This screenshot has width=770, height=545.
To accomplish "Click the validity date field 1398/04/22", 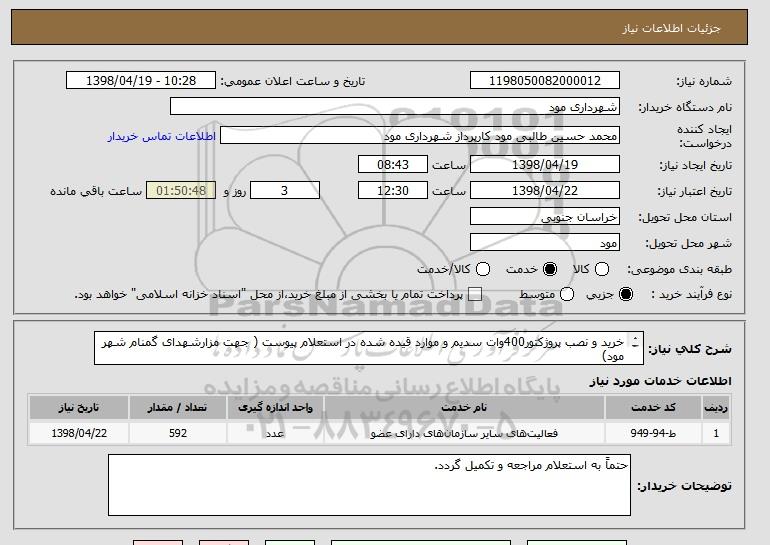I will tap(545, 191).
